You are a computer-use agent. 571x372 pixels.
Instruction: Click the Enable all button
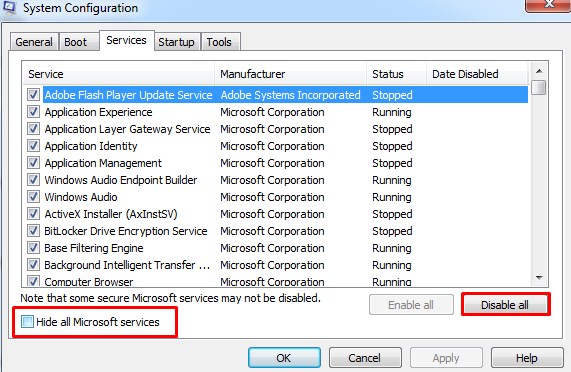(x=411, y=305)
